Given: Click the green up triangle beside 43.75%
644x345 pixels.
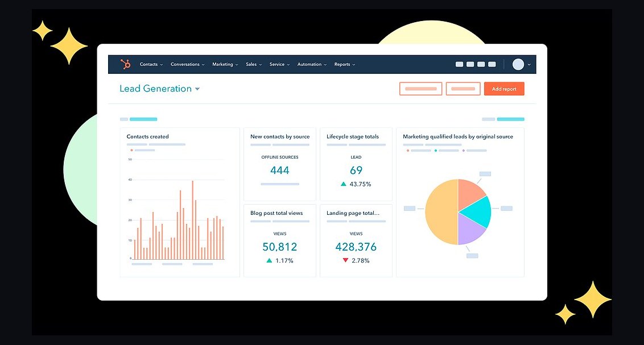Looking at the screenshot, I should coord(344,184).
